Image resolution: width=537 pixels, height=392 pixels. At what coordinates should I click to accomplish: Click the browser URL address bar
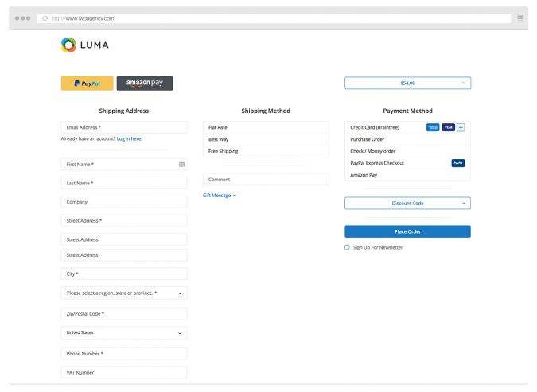pyautogui.click(x=274, y=18)
